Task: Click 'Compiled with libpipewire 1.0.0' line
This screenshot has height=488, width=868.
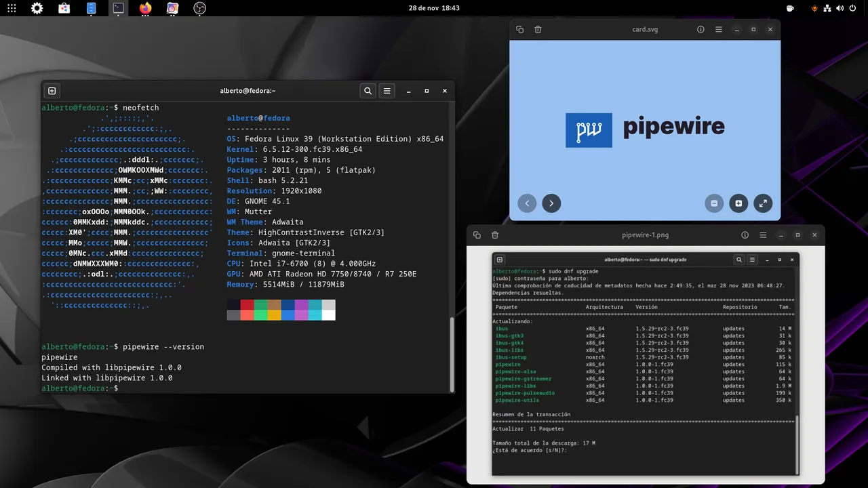Action: coord(111,367)
